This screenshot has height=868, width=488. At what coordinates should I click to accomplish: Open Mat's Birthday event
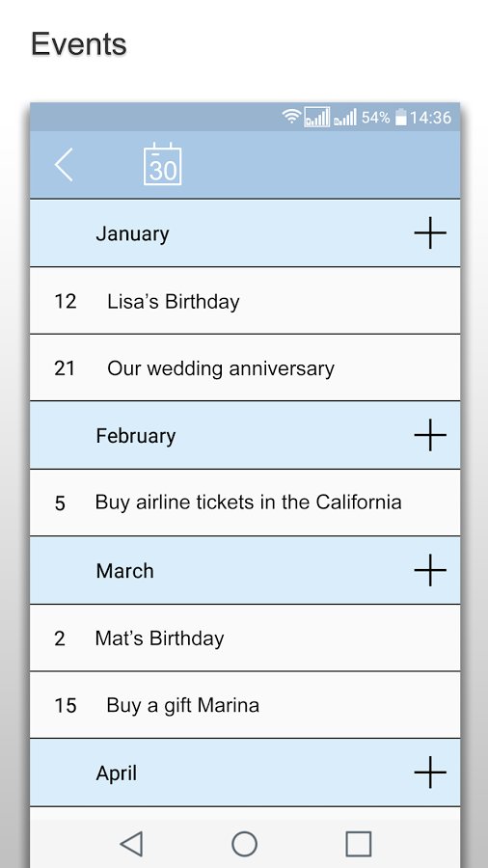click(x=245, y=637)
